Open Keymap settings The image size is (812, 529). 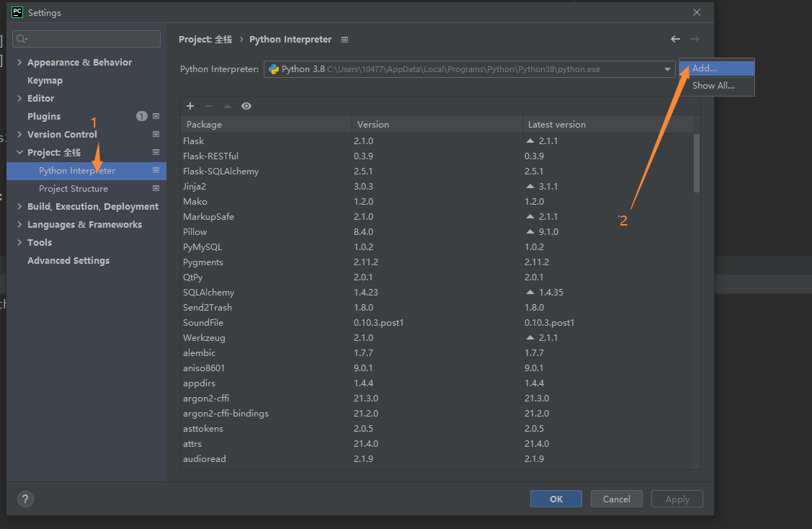point(45,80)
